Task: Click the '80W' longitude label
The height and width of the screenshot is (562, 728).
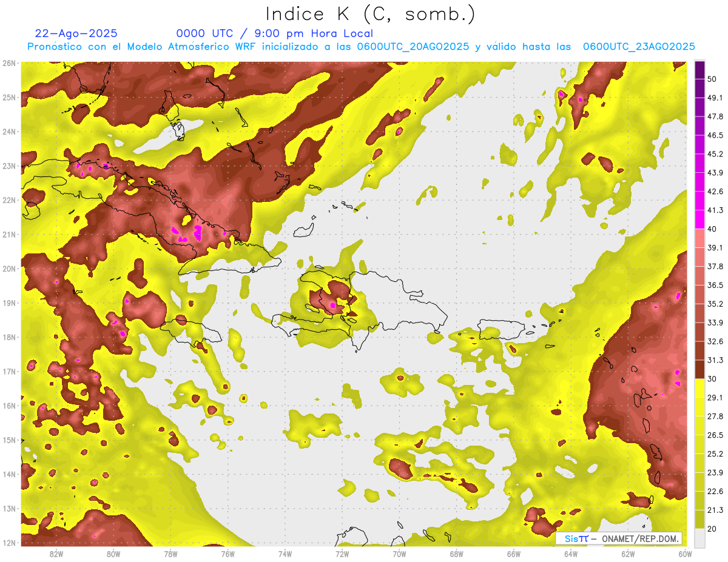Action: (113, 554)
